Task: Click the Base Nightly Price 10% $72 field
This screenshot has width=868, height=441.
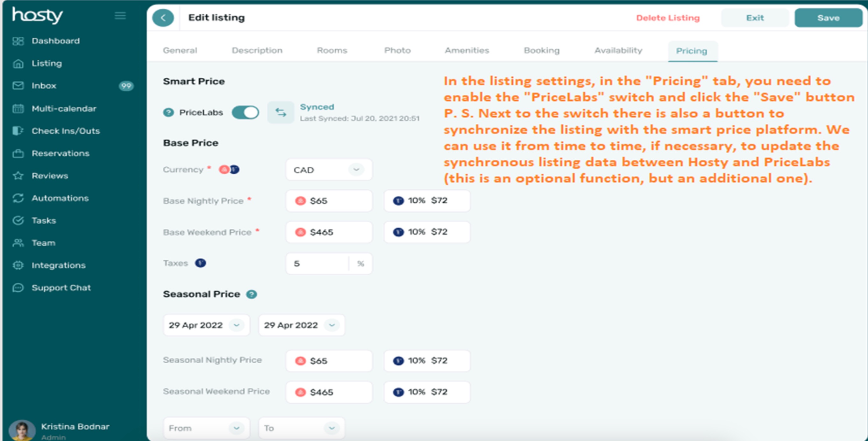Action: (427, 201)
